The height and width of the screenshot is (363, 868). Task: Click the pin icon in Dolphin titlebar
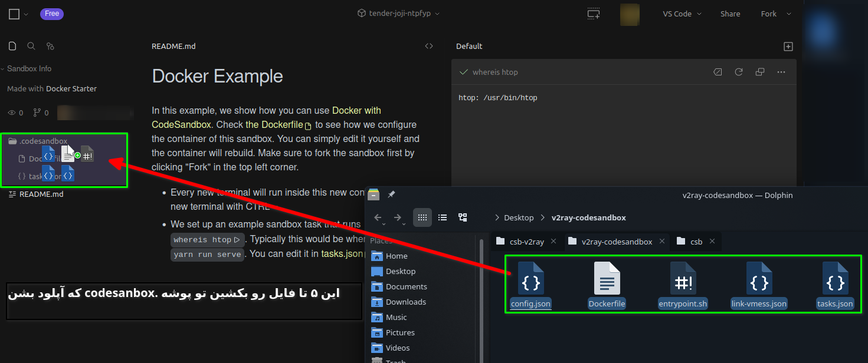391,194
